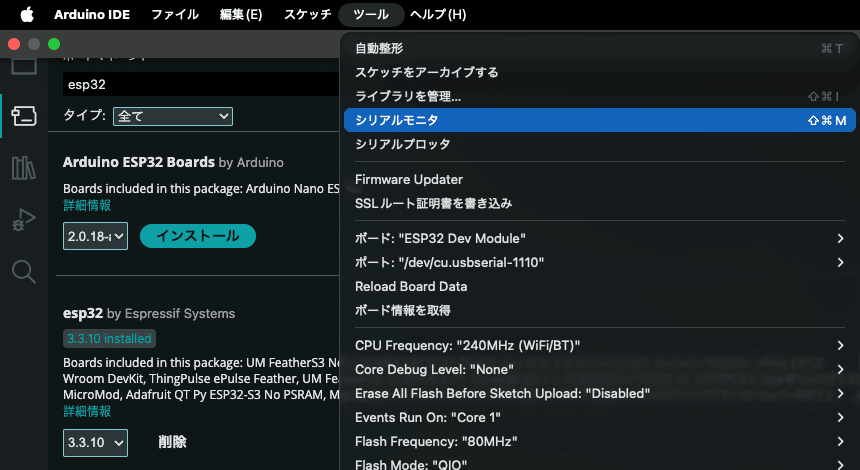The image size is (860, 470).
Task: Click Reload Board Data
Action: click(x=599, y=287)
